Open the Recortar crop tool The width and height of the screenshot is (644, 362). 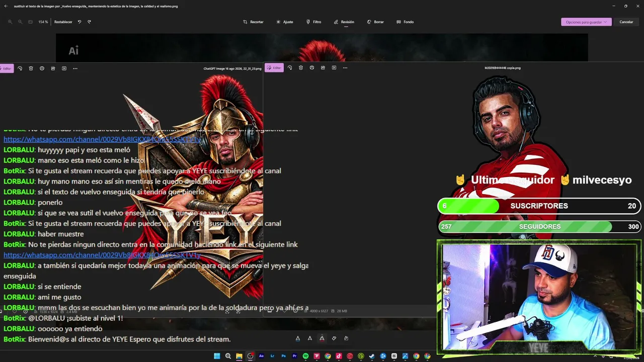coord(253,22)
